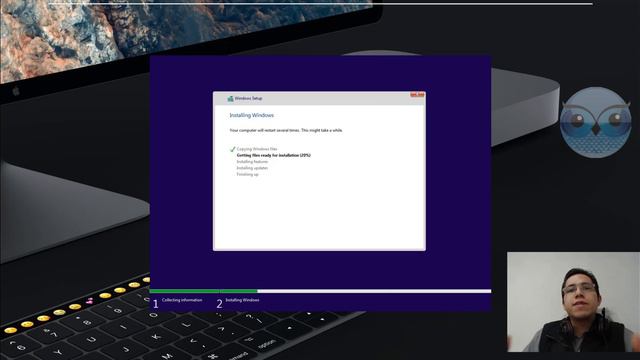Click the green setup progress bar
The image size is (640, 360).
203,291
